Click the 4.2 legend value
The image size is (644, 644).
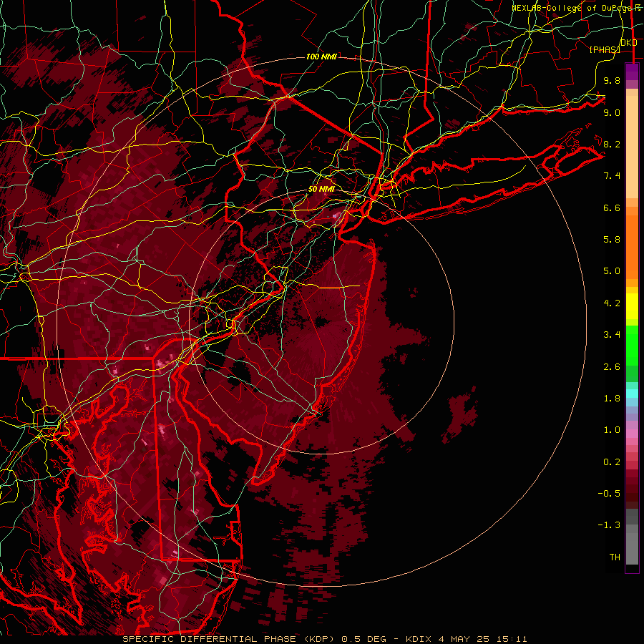(612, 303)
